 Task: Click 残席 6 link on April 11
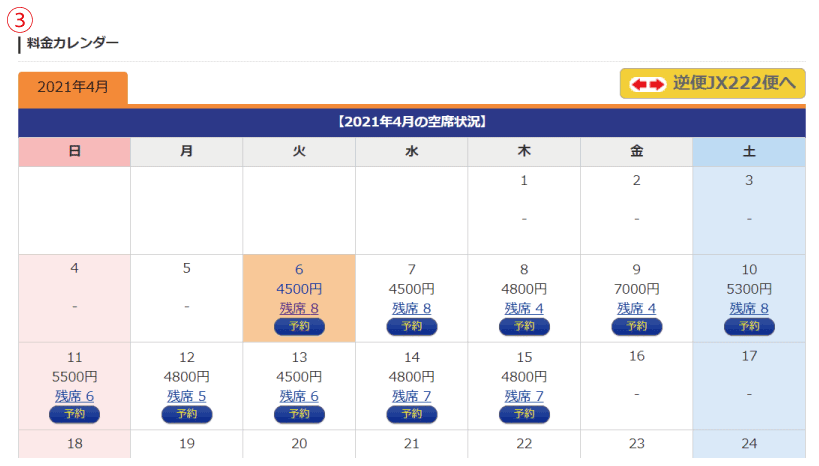click(x=74, y=396)
